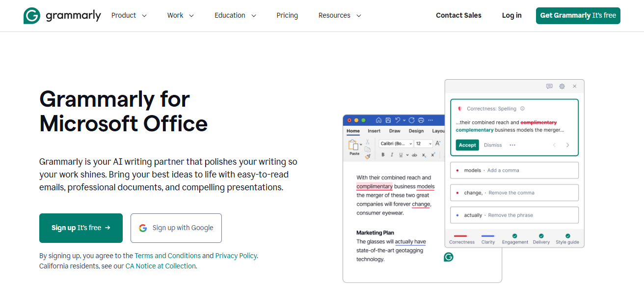Accept the complimentary spelling correction

click(467, 145)
